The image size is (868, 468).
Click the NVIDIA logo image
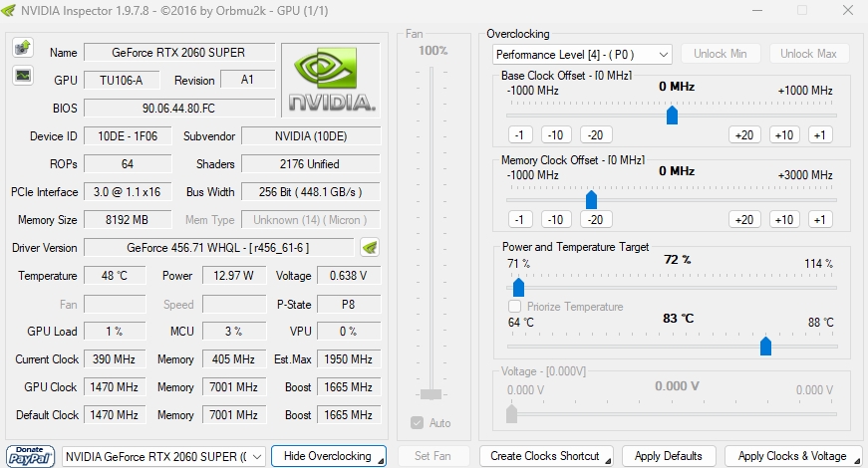[x=331, y=81]
